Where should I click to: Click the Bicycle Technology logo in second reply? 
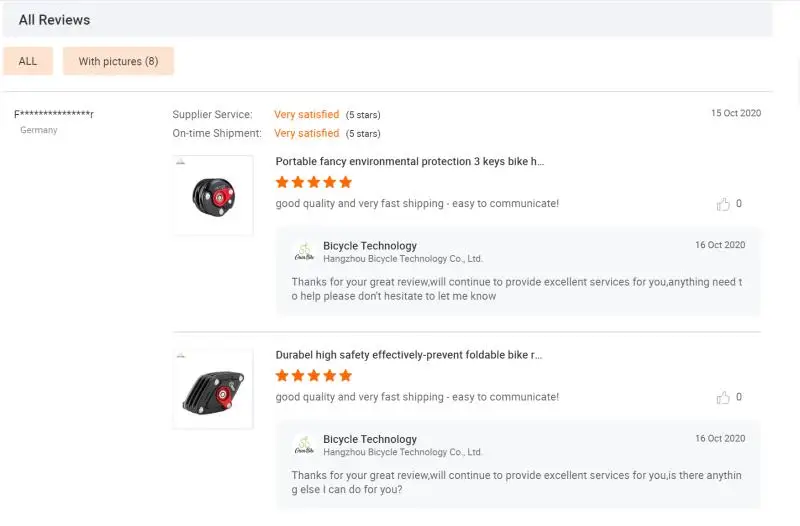[x=304, y=445]
